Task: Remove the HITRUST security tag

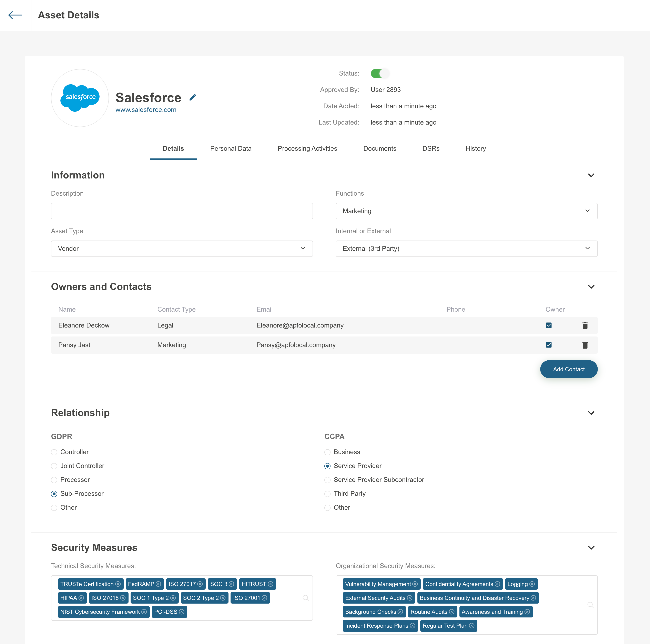Action: tap(271, 584)
